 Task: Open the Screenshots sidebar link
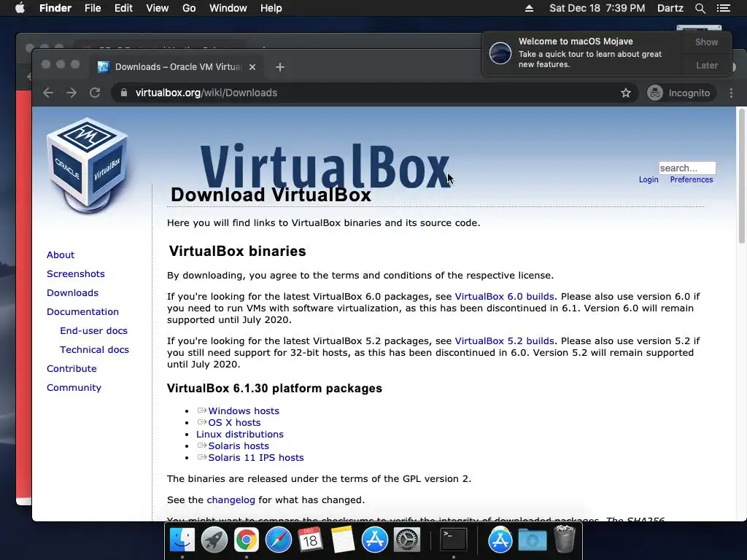76,274
